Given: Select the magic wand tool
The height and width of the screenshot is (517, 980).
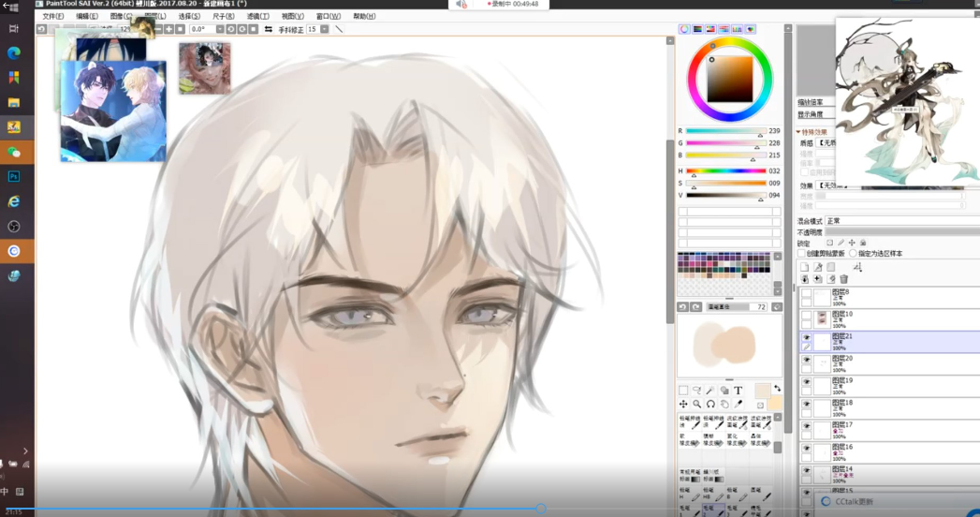Looking at the screenshot, I should (710, 391).
